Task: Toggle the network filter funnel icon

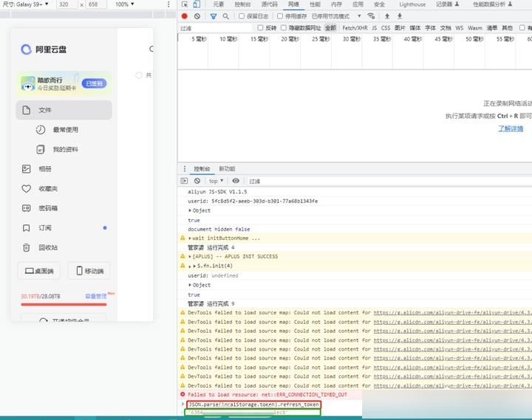Action: pyautogui.click(x=213, y=16)
